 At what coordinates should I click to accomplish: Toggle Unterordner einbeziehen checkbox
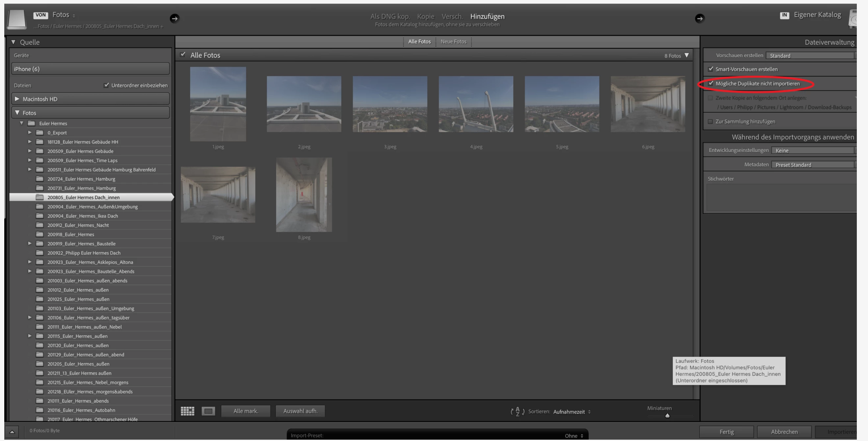(x=107, y=85)
